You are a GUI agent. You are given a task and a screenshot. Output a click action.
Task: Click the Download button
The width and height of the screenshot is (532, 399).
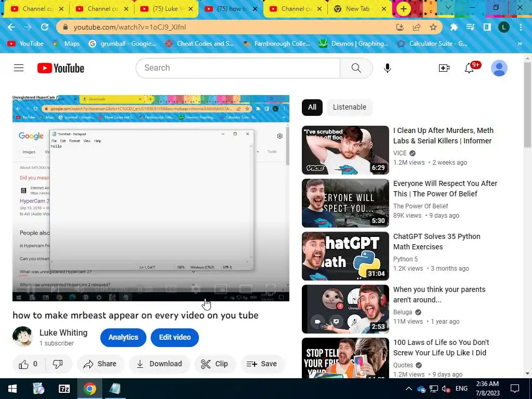[x=159, y=364]
